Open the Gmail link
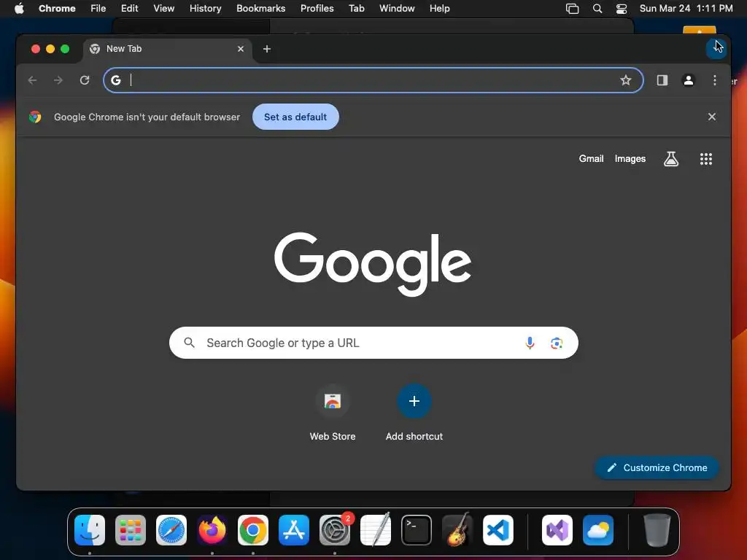This screenshot has width=747, height=560. coord(591,158)
